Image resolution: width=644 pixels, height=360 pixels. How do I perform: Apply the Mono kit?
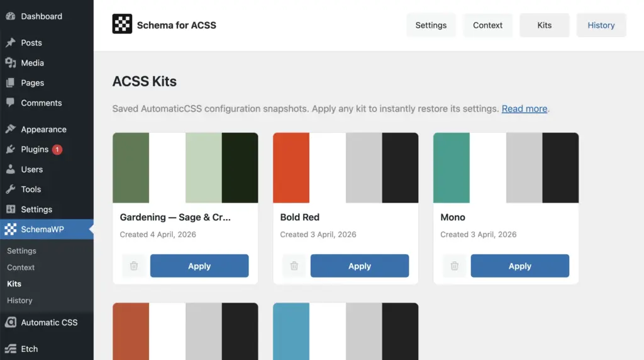(x=519, y=266)
